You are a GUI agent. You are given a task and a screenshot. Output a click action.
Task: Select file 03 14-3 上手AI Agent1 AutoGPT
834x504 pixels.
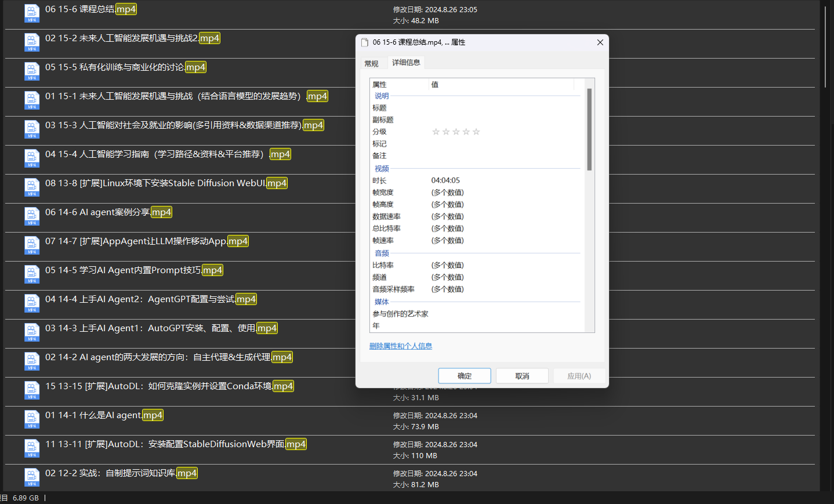coord(161,328)
